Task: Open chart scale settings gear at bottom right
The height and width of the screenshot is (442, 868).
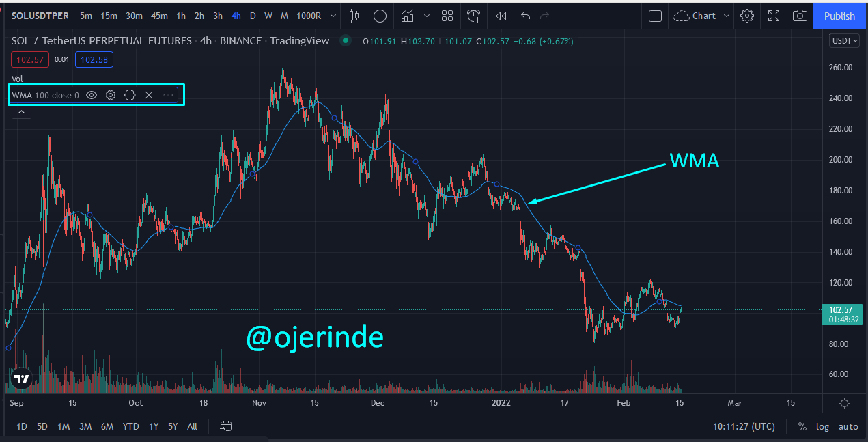Action: pyautogui.click(x=845, y=403)
